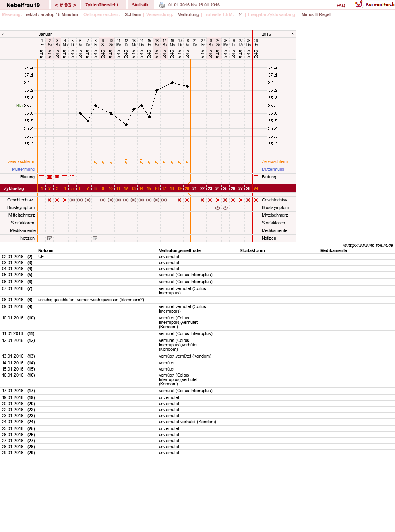The image size is (395, 532).
Task: Click the red X intercourse mark on day 26
Action: tap(233, 200)
